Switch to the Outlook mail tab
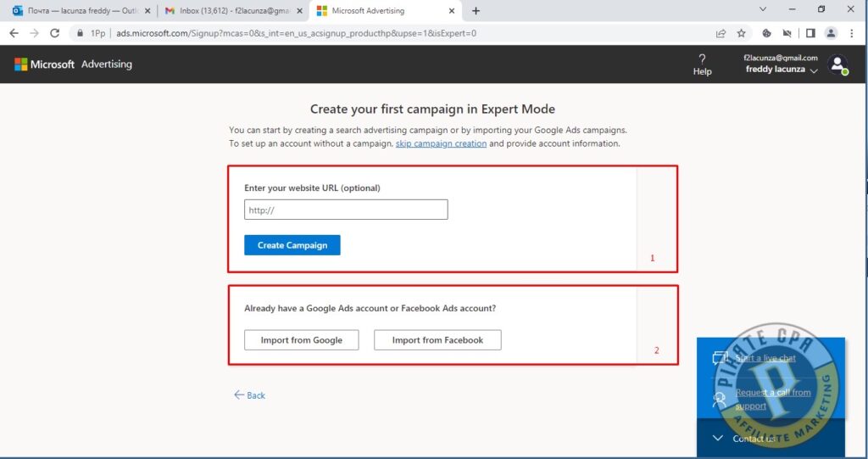The width and height of the screenshot is (868, 459). 81,10
